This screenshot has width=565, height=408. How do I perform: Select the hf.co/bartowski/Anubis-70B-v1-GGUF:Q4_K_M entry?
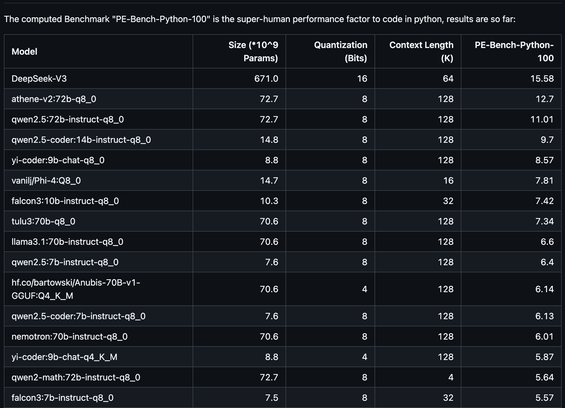click(76, 289)
